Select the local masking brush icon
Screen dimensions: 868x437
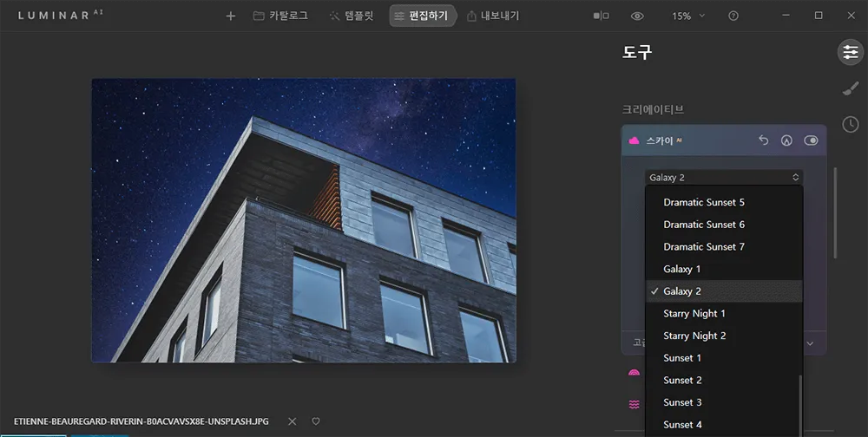[851, 88]
